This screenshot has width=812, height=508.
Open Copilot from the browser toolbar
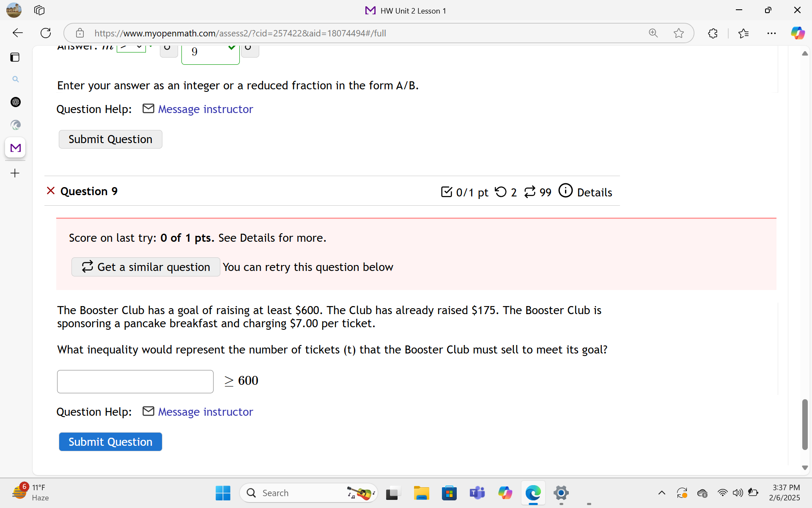798,33
